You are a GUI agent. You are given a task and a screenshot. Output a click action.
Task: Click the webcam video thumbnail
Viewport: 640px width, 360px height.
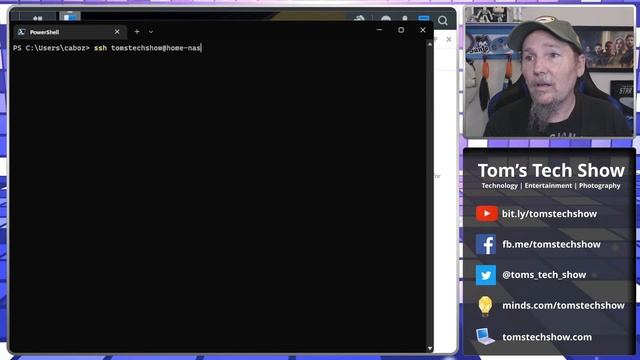pyautogui.click(x=549, y=72)
